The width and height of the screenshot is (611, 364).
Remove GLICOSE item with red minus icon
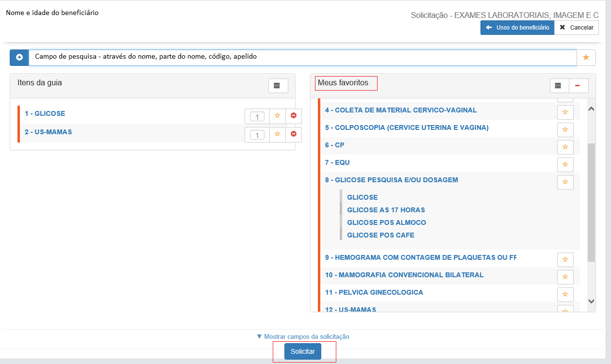coord(294,116)
